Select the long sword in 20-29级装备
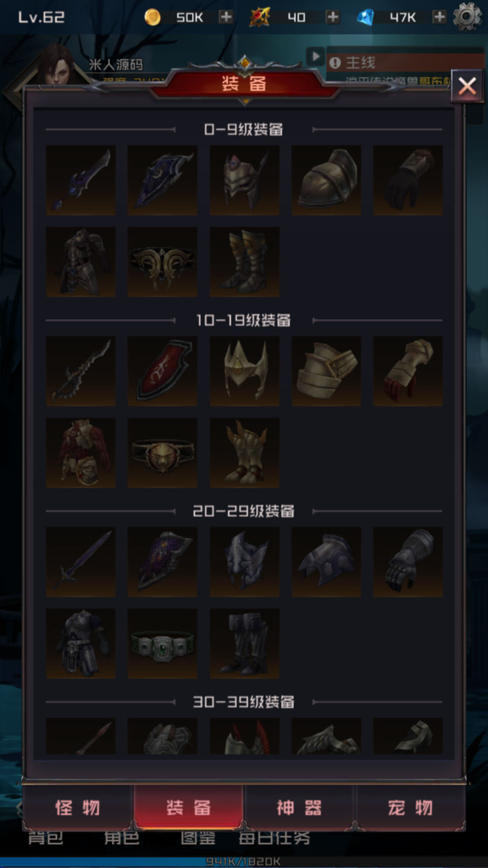This screenshot has height=868, width=488. (81, 562)
